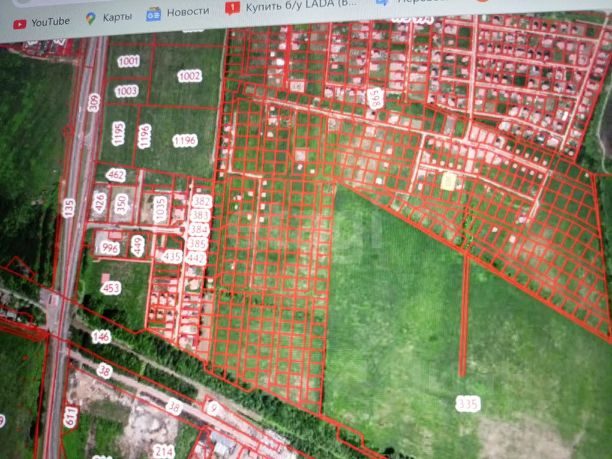Open the Новости bookmark

click(x=178, y=13)
